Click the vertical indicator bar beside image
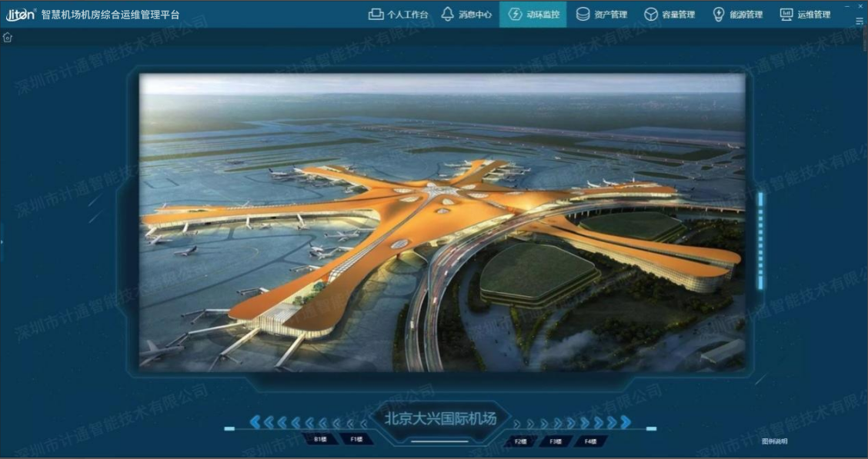 [760, 241]
